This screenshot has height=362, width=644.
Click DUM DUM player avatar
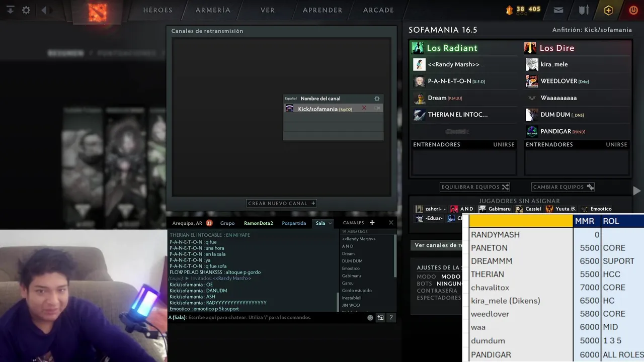(x=532, y=115)
